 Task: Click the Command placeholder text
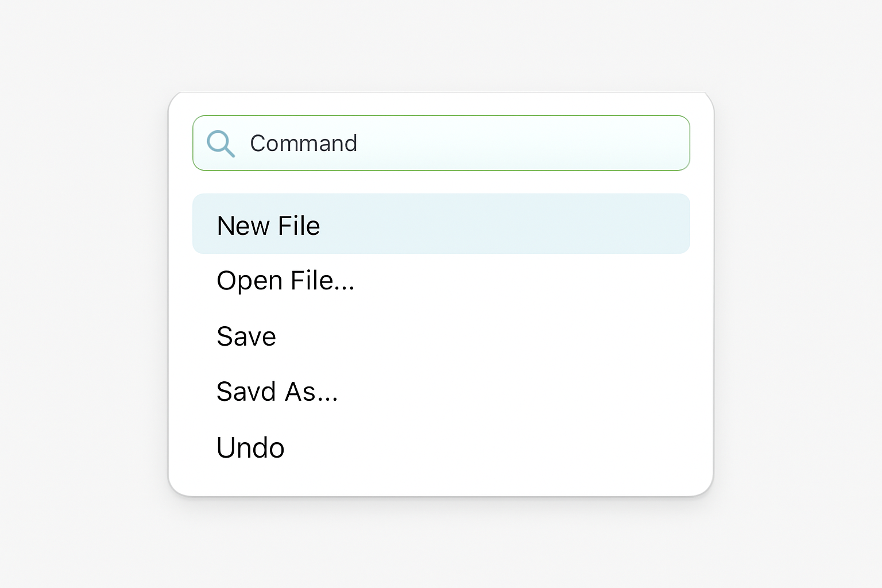(x=304, y=144)
